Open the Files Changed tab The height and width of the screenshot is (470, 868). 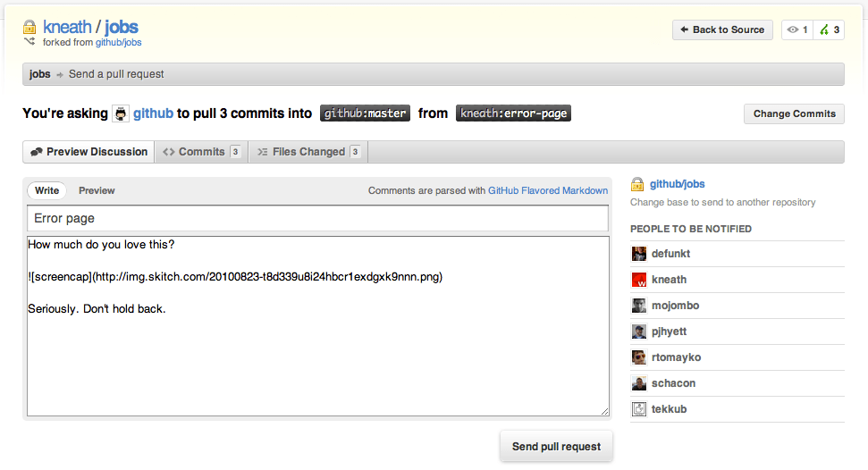308,152
